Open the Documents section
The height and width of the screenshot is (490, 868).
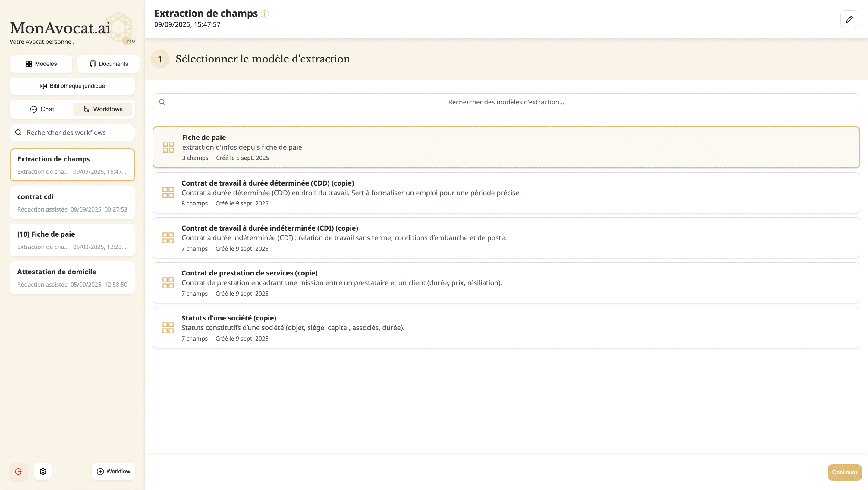coord(108,64)
